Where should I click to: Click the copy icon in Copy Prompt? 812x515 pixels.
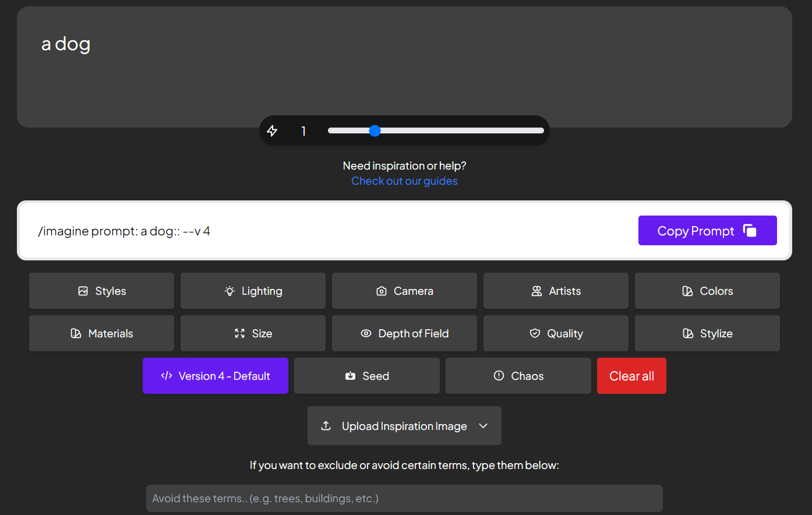750,231
